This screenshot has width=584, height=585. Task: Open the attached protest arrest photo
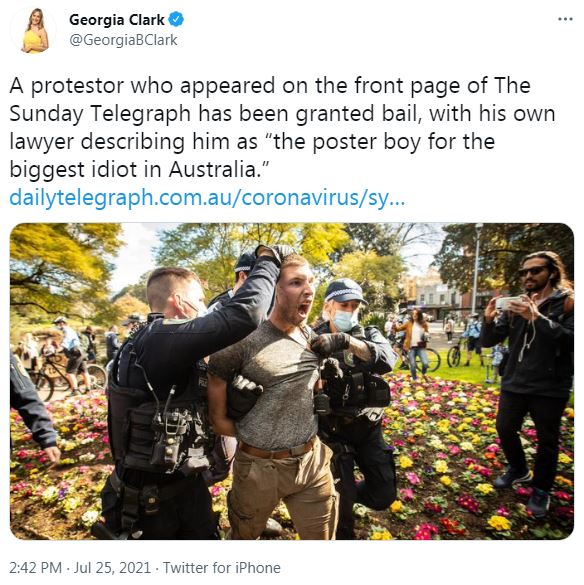click(x=292, y=381)
